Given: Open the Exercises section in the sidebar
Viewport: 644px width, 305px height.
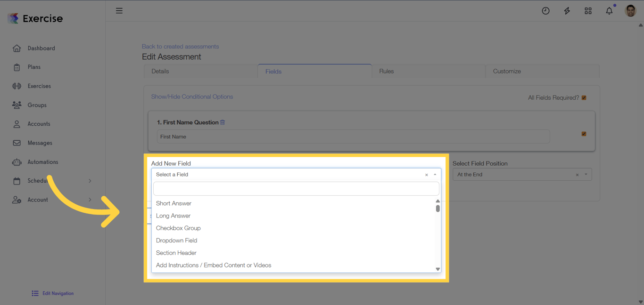Looking at the screenshot, I should pyautogui.click(x=38, y=86).
